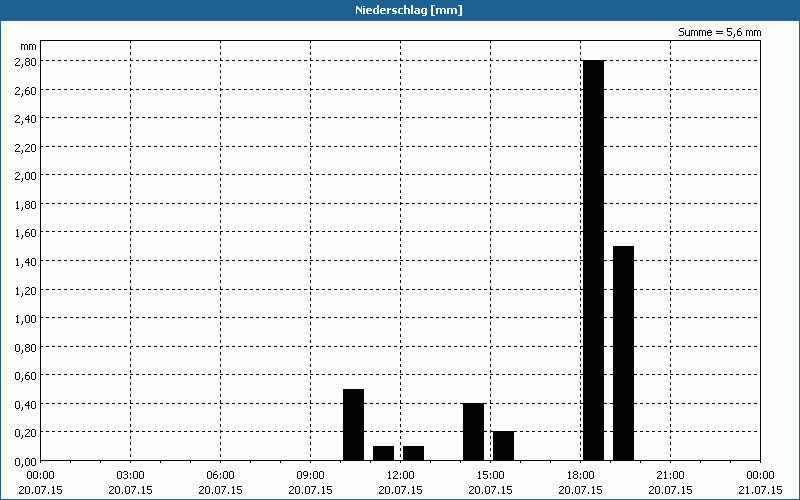Screen dimensions: 800x500
Task: Click the 0,40 mm bar before 15:00
Action: point(473,432)
